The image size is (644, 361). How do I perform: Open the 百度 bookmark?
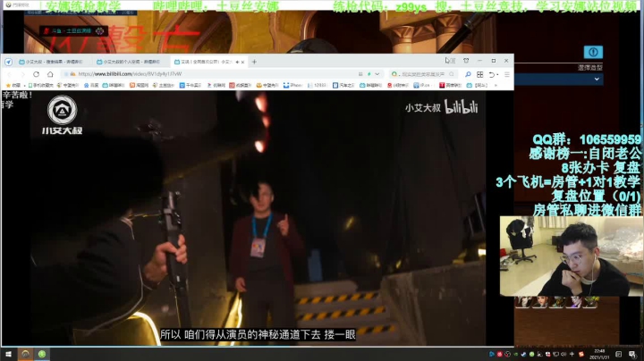point(91,85)
